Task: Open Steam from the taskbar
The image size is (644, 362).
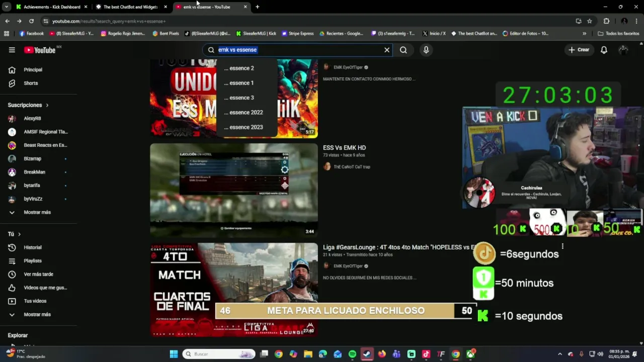Action: [367, 354]
